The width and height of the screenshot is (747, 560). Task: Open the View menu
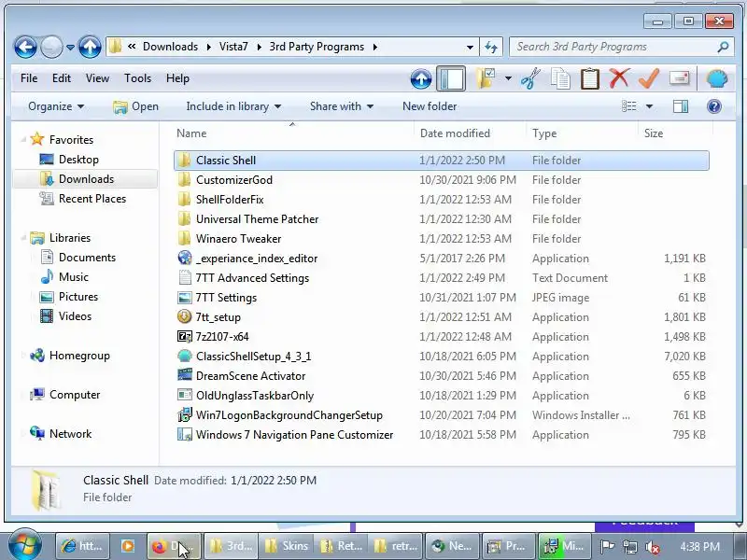coord(97,78)
